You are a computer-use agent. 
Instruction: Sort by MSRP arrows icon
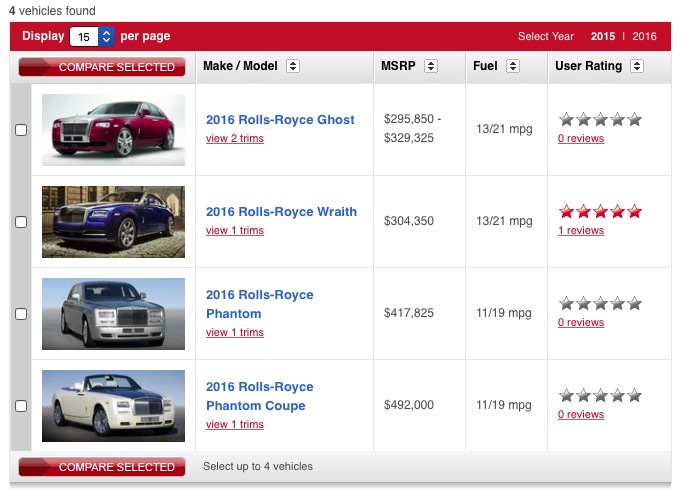pyautogui.click(x=431, y=66)
